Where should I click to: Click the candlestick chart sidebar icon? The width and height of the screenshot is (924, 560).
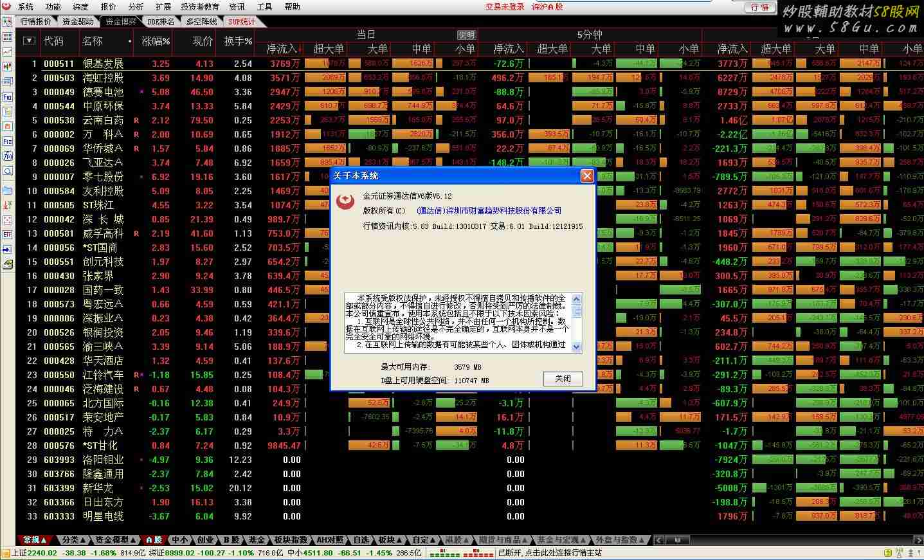[7, 66]
